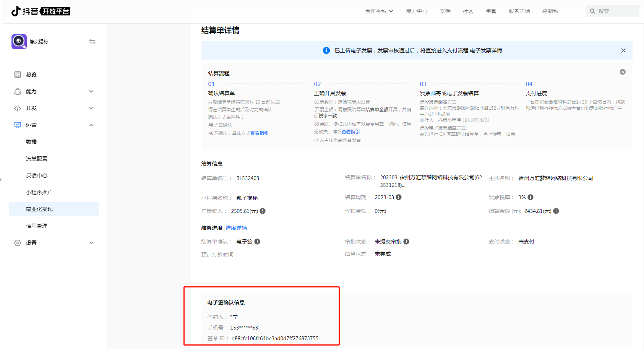Expand the 设置 section chevron
The image size is (644, 349).
coord(91,243)
